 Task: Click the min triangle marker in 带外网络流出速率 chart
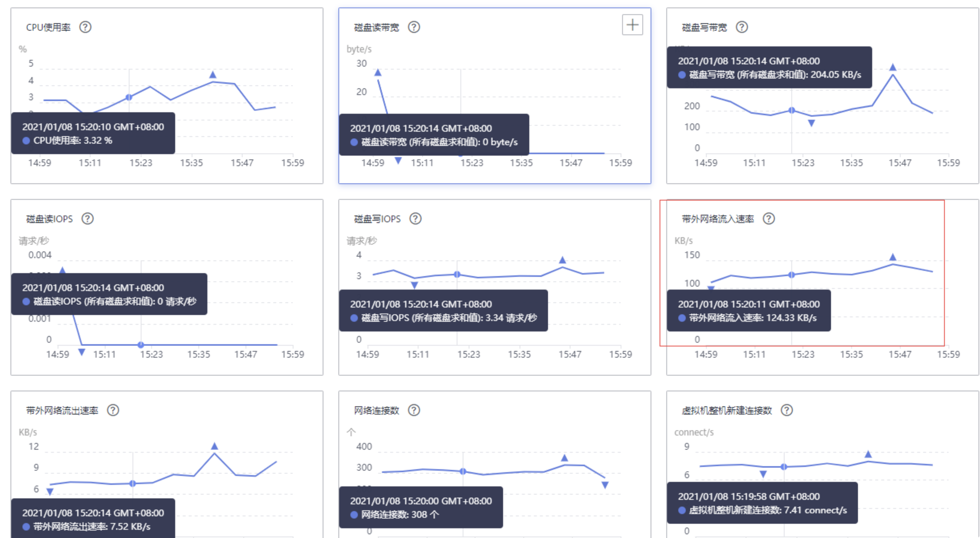(50, 492)
